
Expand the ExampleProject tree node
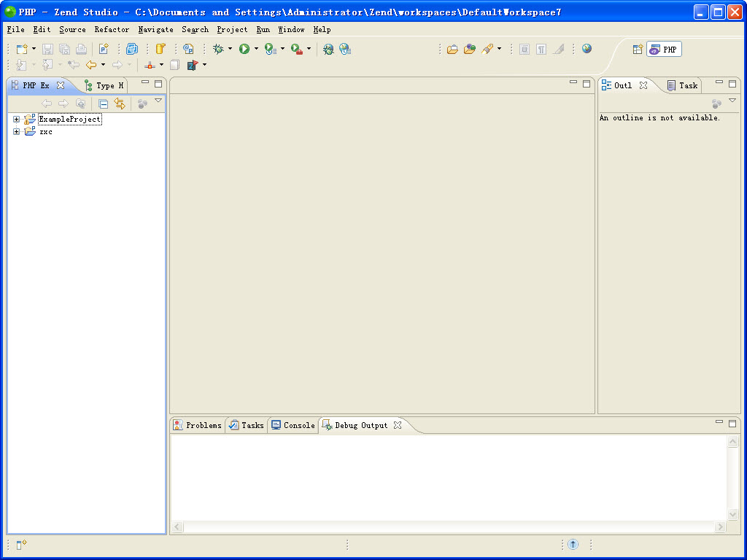pyautogui.click(x=17, y=120)
